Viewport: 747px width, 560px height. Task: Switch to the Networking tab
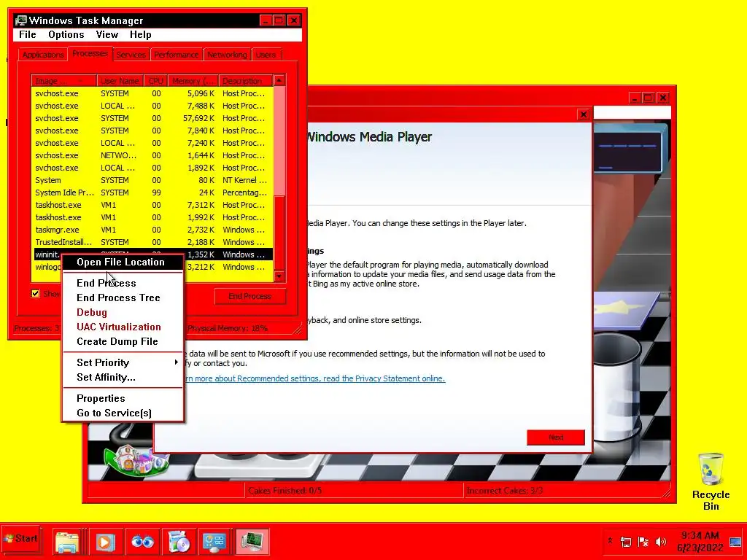pos(228,55)
